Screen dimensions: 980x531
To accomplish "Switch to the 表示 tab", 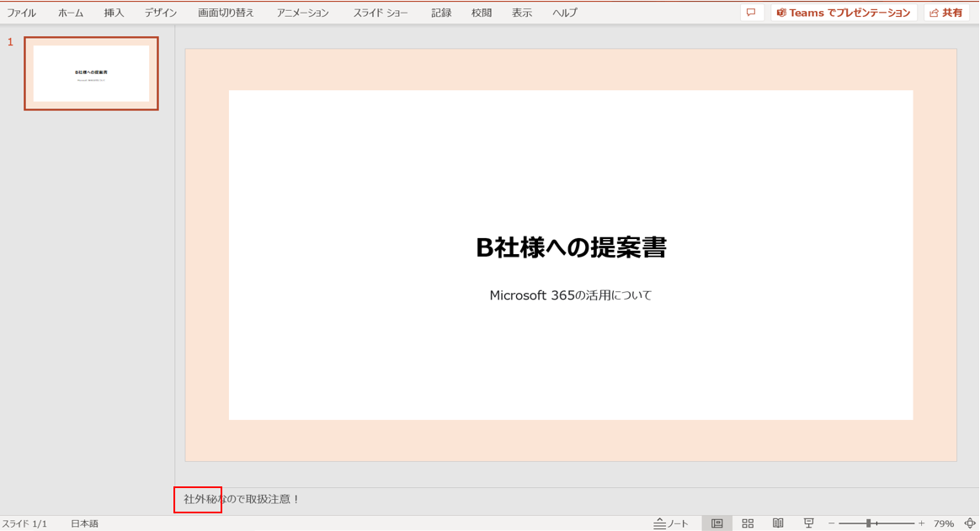I will point(522,13).
